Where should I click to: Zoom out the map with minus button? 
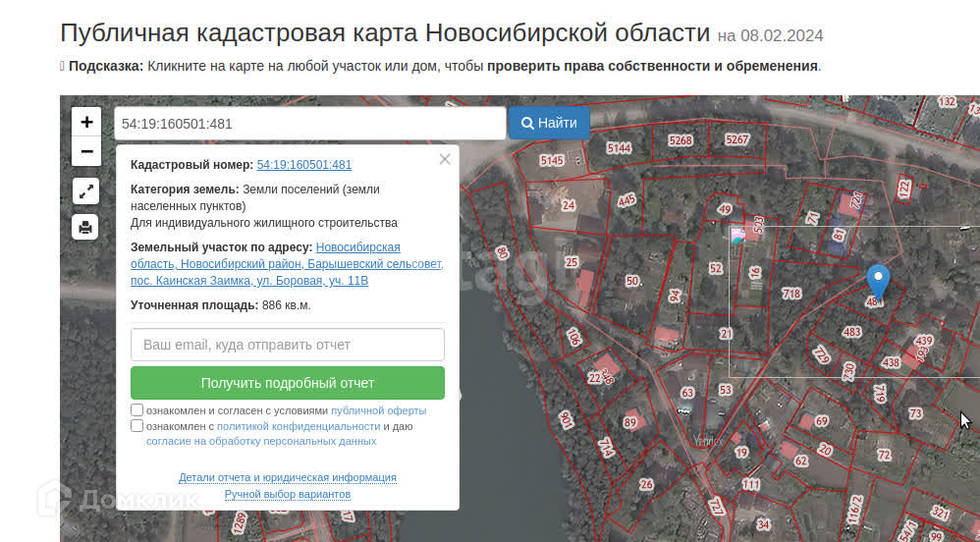[86, 151]
